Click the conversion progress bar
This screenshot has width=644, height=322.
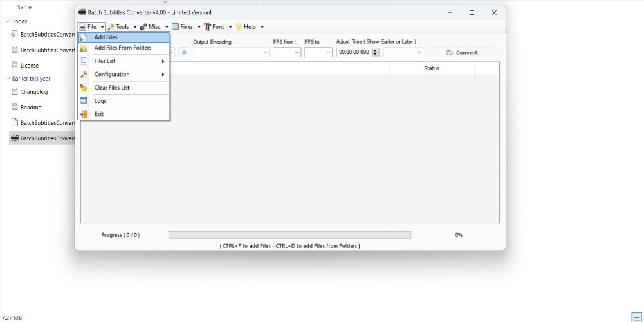290,235
